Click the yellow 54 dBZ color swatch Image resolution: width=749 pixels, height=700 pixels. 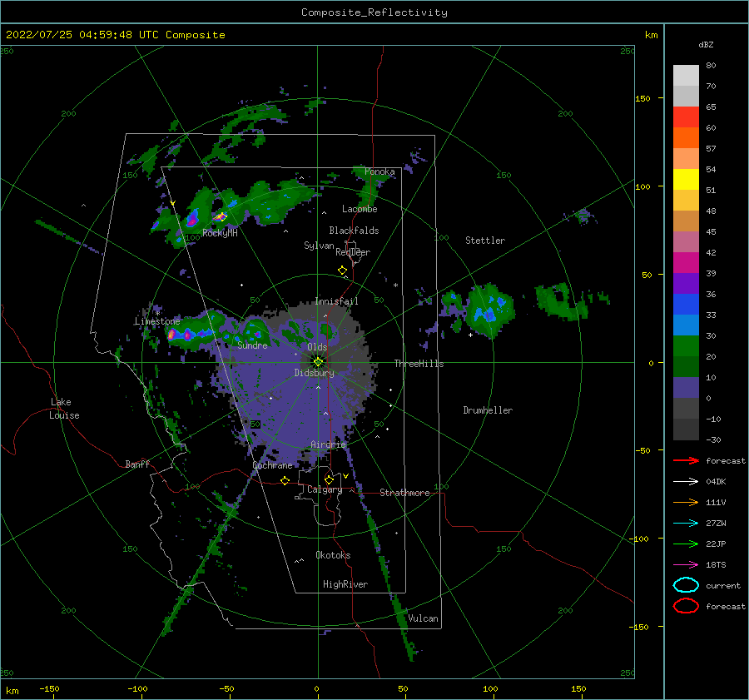click(x=686, y=179)
